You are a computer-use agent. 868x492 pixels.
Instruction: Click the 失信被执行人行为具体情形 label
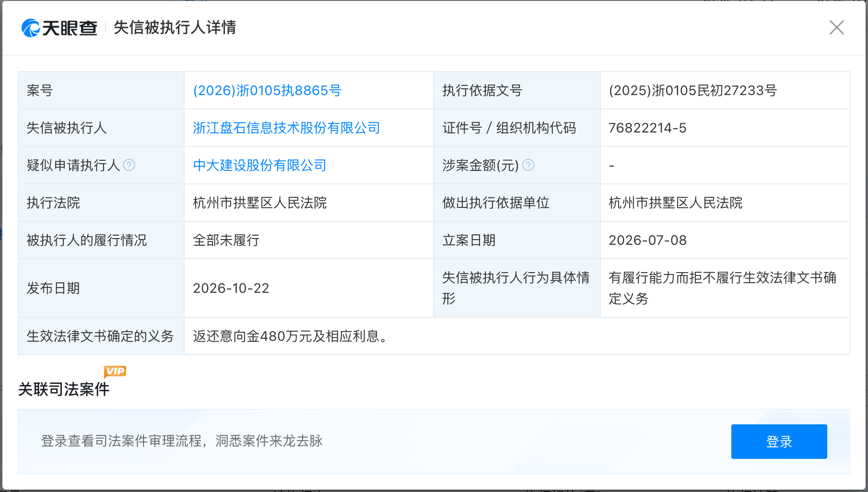[x=516, y=288]
